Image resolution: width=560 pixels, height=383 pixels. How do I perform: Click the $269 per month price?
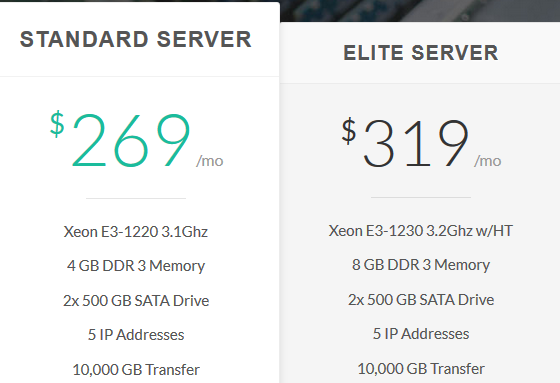pyautogui.click(x=136, y=139)
